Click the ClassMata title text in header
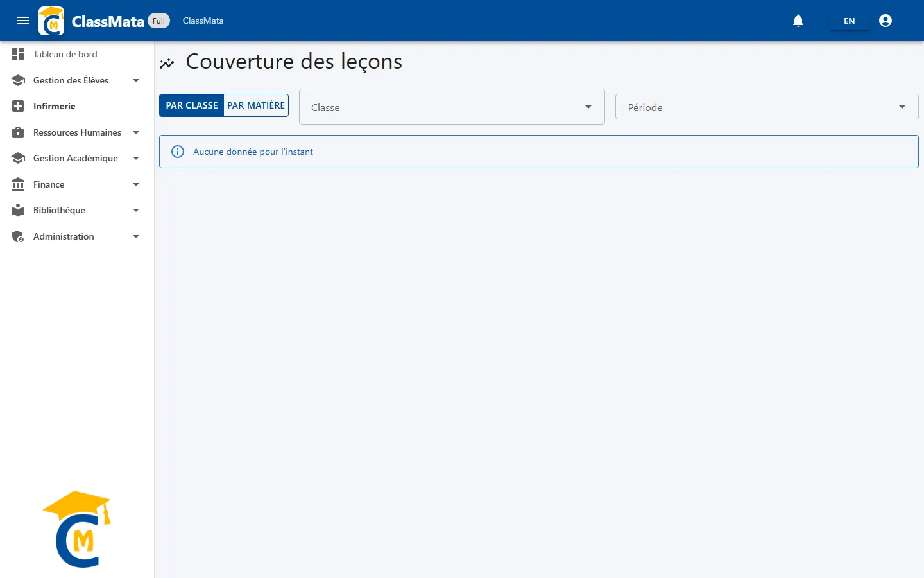 (x=108, y=21)
